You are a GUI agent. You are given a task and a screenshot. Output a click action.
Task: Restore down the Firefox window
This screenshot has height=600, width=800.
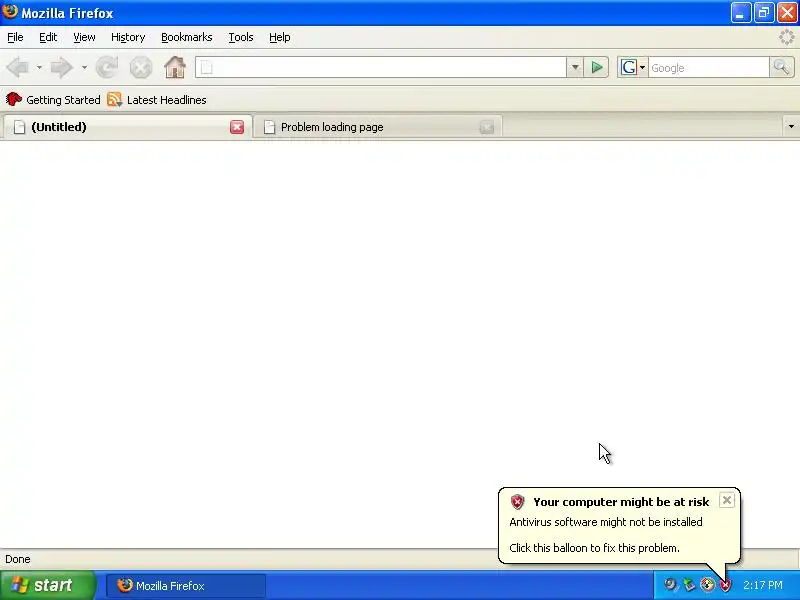pos(764,13)
